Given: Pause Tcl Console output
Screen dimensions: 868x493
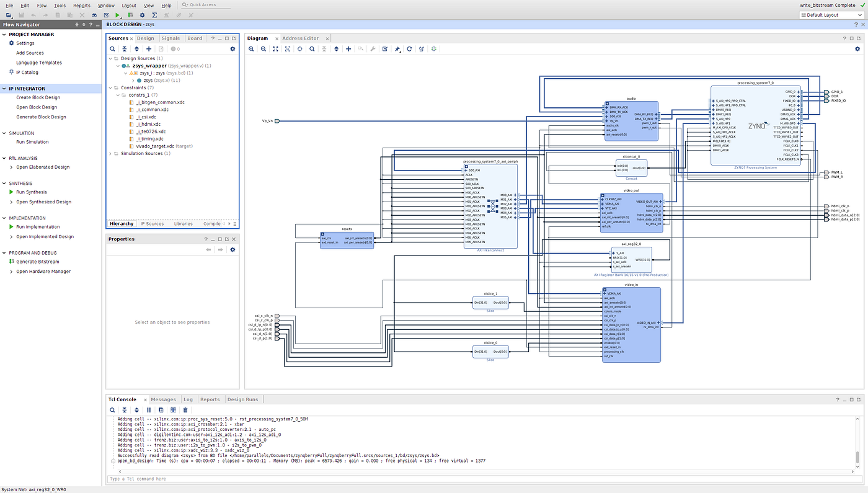Looking at the screenshot, I should (148, 410).
